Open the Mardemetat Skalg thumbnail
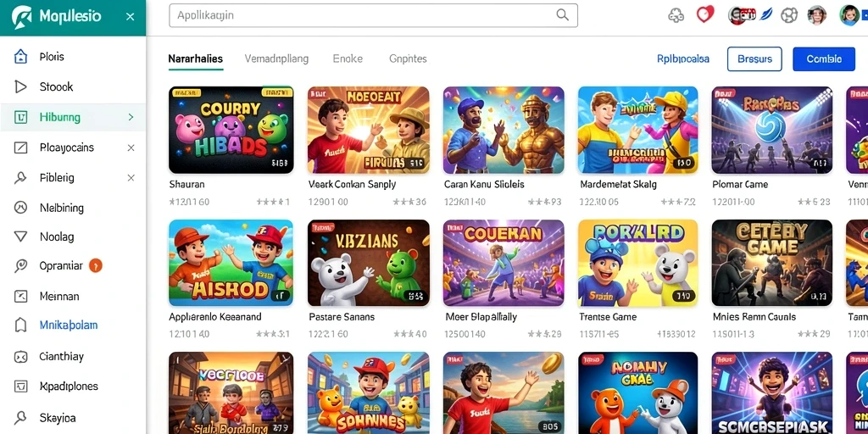 pyautogui.click(x=637, y=130)
